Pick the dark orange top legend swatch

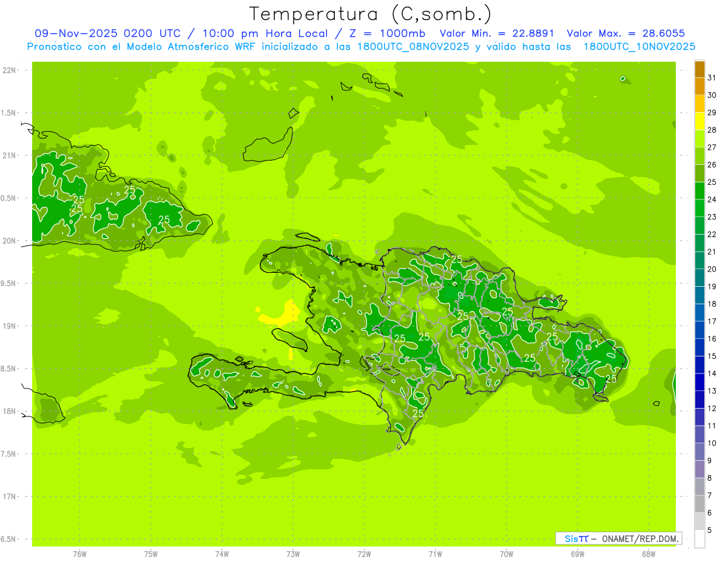pos(699,70)
